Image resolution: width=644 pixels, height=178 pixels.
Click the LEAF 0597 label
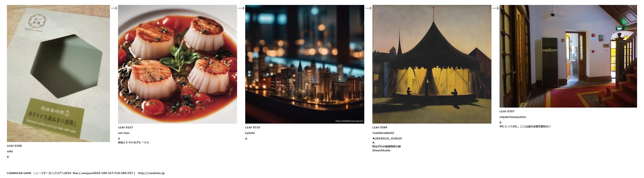[x=507, y=111]
